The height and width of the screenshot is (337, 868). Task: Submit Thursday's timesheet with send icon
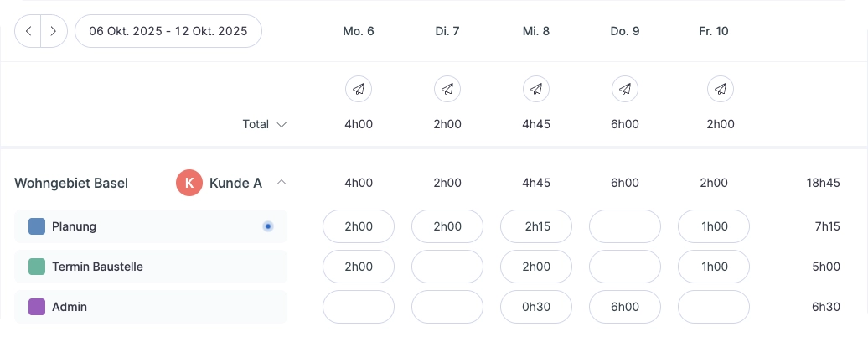625,88
